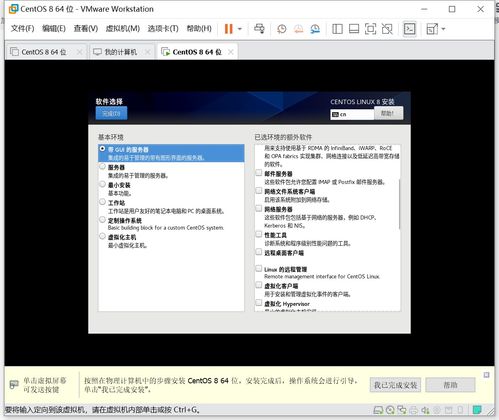Toggle the library sidebar panel icon
The width and height of the screenshot is (499, 420).
pyautogui.click(x=337, y=29)
